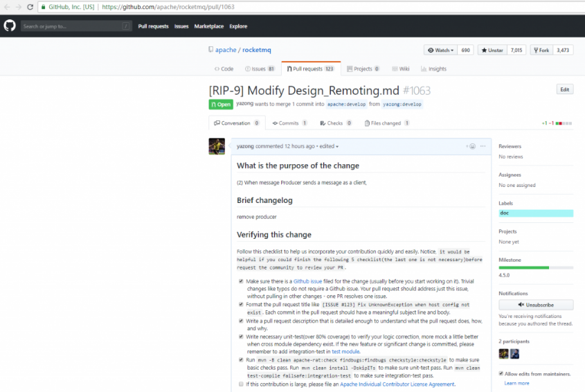Toggle 'Allow edits from maintainers' checkbox
Image resolution: width=585 pixels, height=392 pixels.
click(x=501, y=373)
